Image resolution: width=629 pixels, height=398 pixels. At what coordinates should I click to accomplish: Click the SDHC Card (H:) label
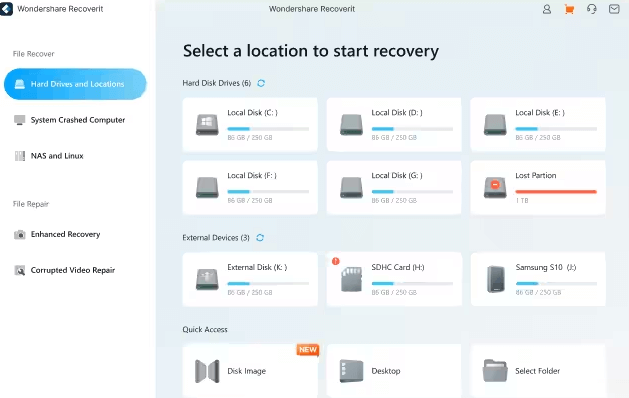pyautogui.click(x=398, y=267)
